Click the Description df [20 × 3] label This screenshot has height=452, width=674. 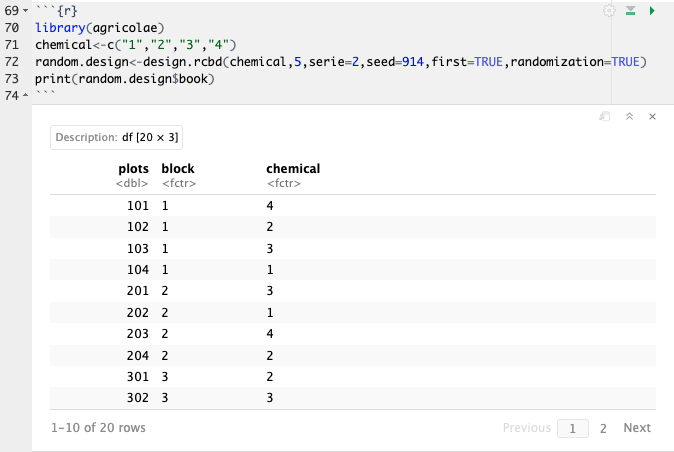tap(116, 138)
